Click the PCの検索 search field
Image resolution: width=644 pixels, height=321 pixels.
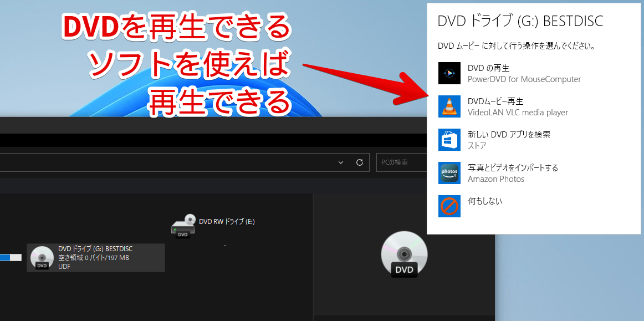[x=402, y=162]
